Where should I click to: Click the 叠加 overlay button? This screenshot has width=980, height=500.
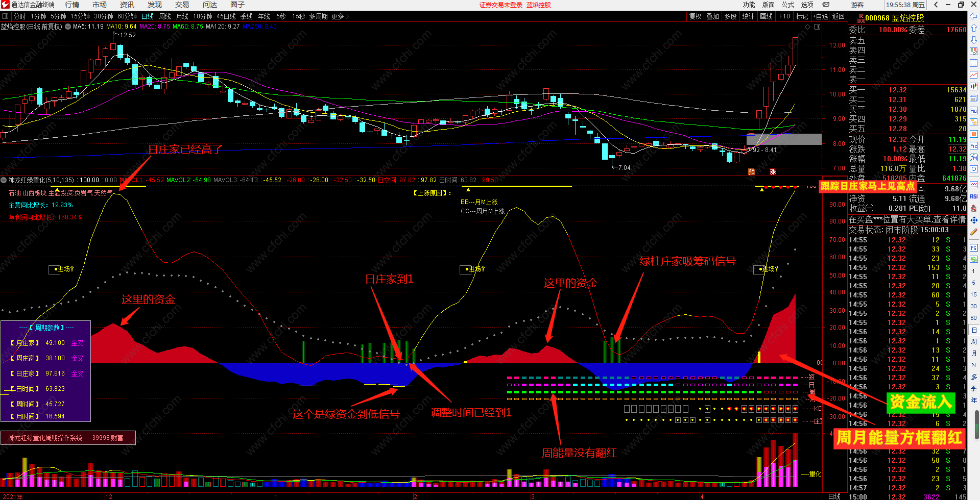(x=713, y=16)
